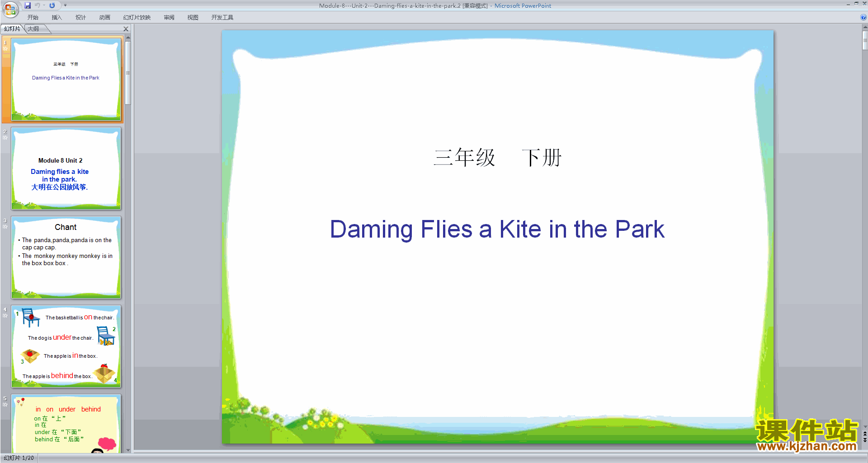Click the main slide vertical scrollbar thumb
The image size is (868, 463).
point(865,40)
